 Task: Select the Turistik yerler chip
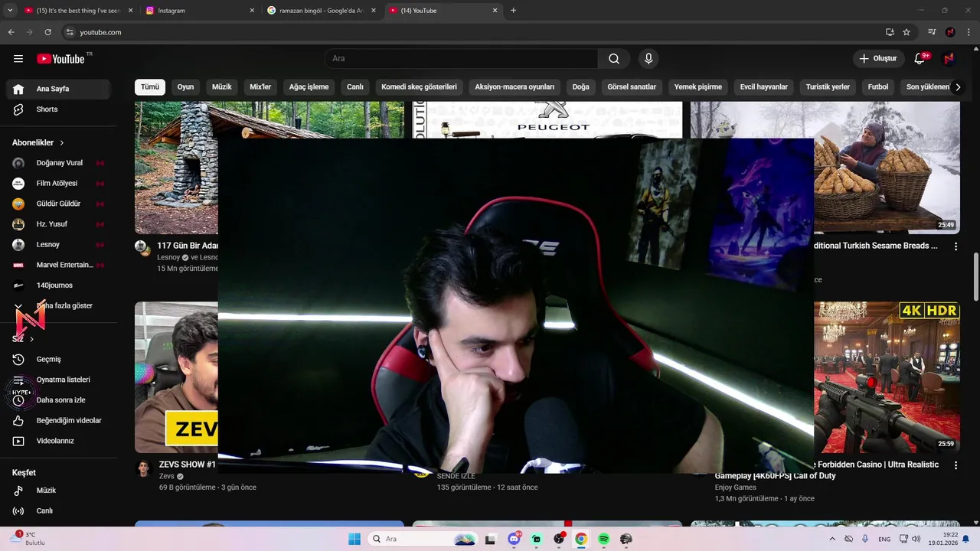click(828, 87)
